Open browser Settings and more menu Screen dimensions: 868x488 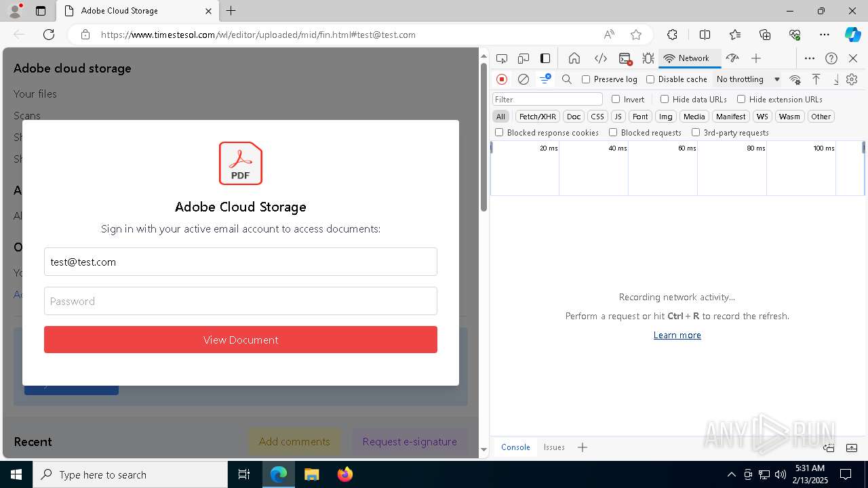click(x=825, y=35)
